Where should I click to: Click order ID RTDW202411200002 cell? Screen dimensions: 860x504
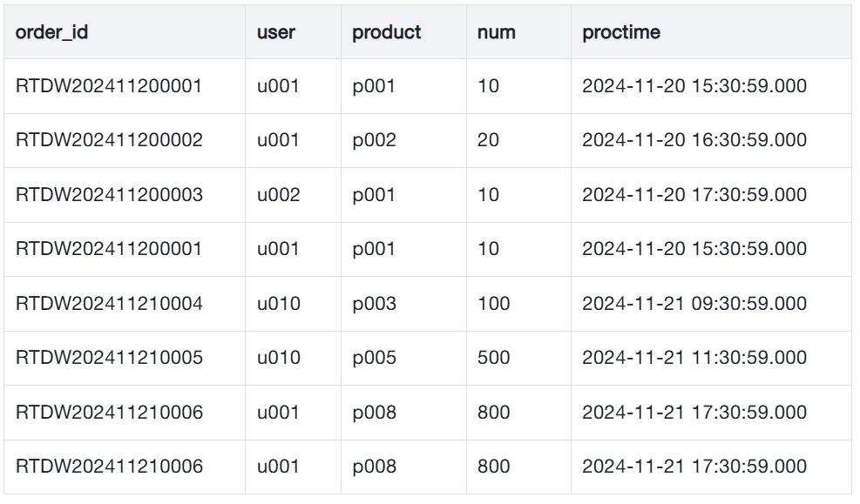click(109, 140)
